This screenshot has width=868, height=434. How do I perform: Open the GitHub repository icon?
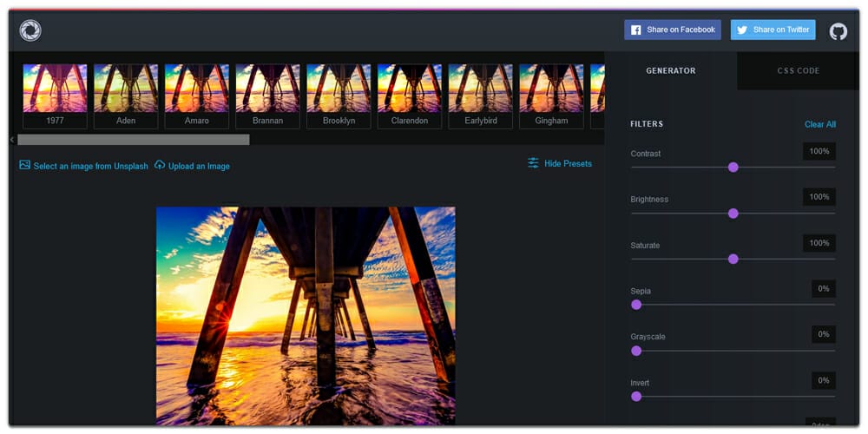coord(838,31)
